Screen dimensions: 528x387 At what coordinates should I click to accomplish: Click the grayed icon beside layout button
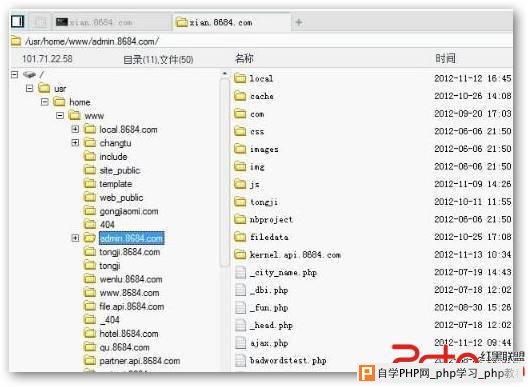click(40, 22)
